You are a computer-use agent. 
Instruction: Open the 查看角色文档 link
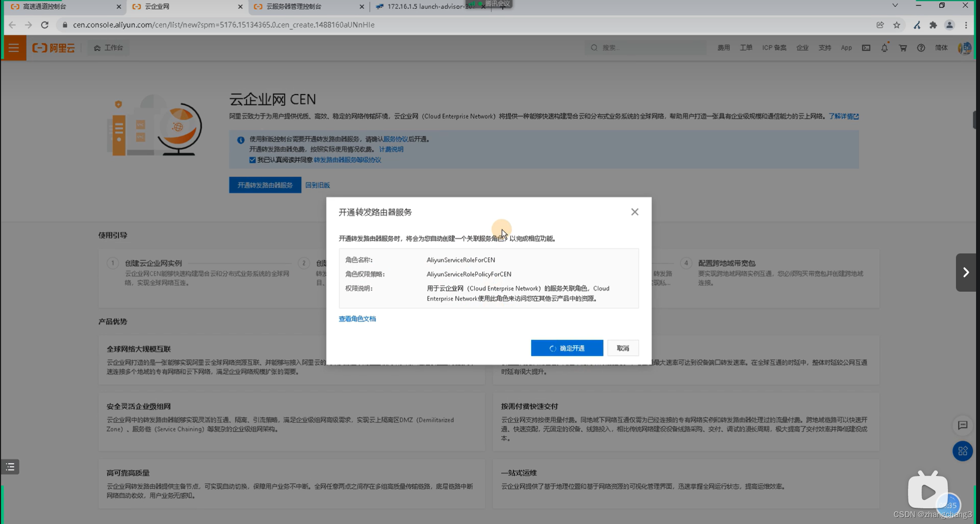click(x=357, y=319)
